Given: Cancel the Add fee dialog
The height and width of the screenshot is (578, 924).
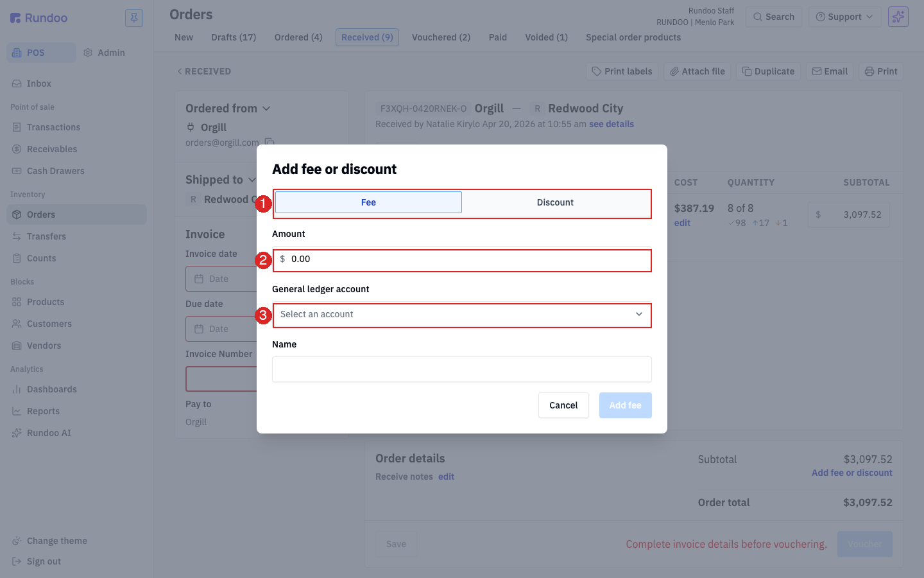Looking at the screenshot, I should pos(563,405).
